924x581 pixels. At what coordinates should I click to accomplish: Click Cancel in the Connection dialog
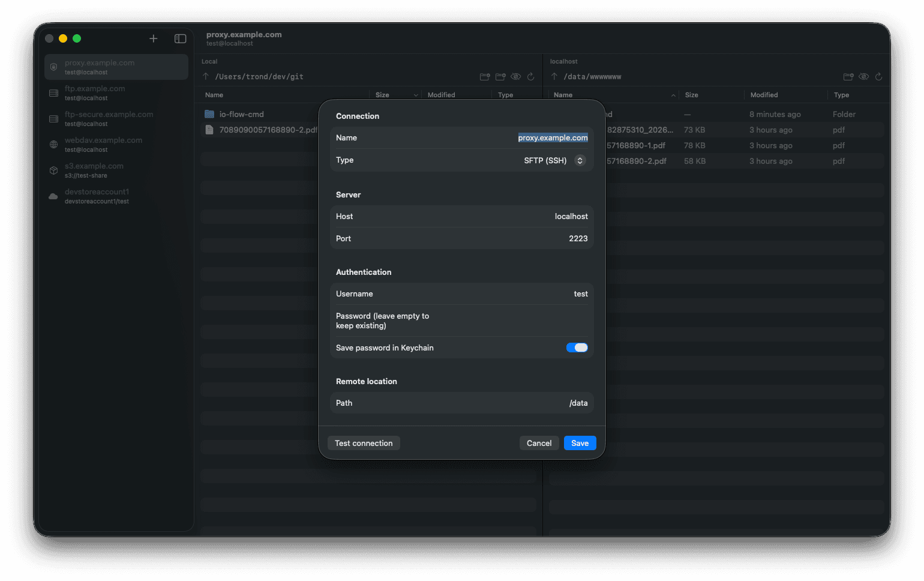[x=539, y=443]
